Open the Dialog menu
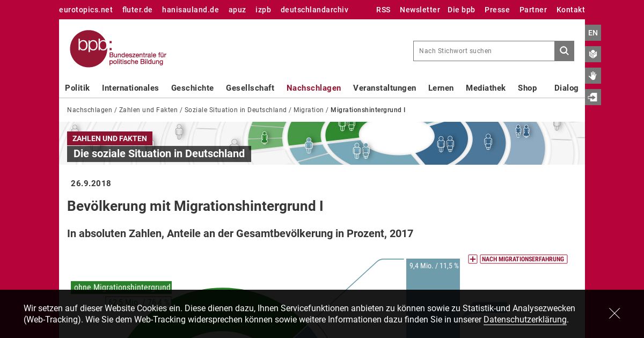This screenshot has width=644, height=338. [x=567, y=88]
